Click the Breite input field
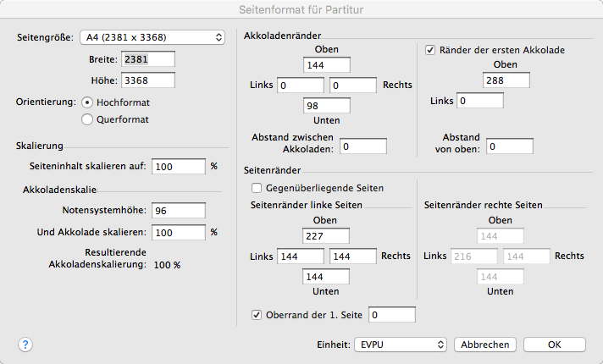 click(148, 59)
